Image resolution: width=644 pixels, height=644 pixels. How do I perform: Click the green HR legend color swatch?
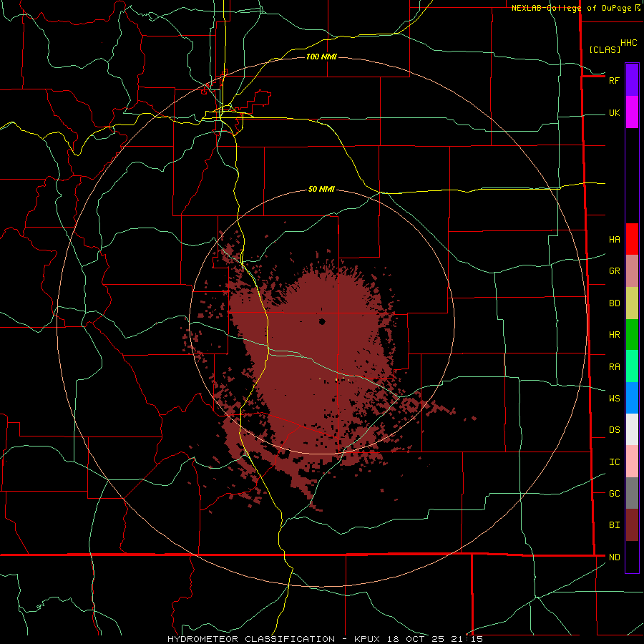point(632,335)
